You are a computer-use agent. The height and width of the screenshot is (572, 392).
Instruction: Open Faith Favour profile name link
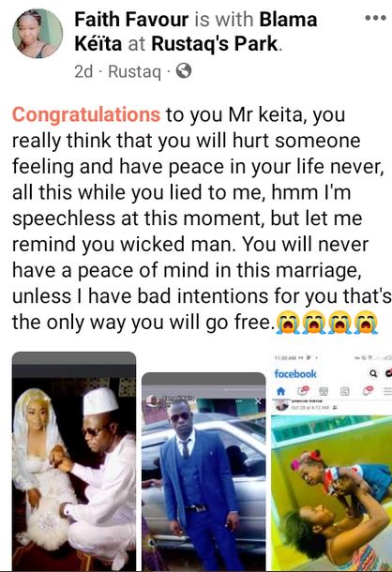pyautogui.click(x=131, y=20)
